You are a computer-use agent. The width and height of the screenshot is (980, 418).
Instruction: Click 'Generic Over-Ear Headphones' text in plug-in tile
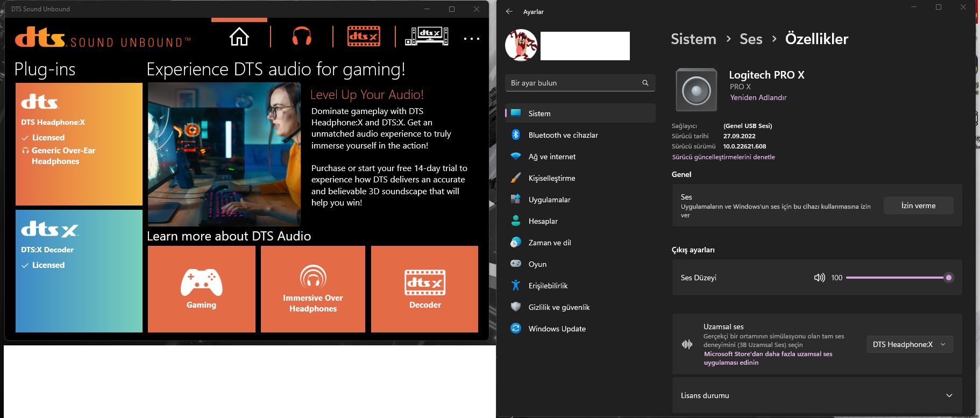(x=63, y=156)
